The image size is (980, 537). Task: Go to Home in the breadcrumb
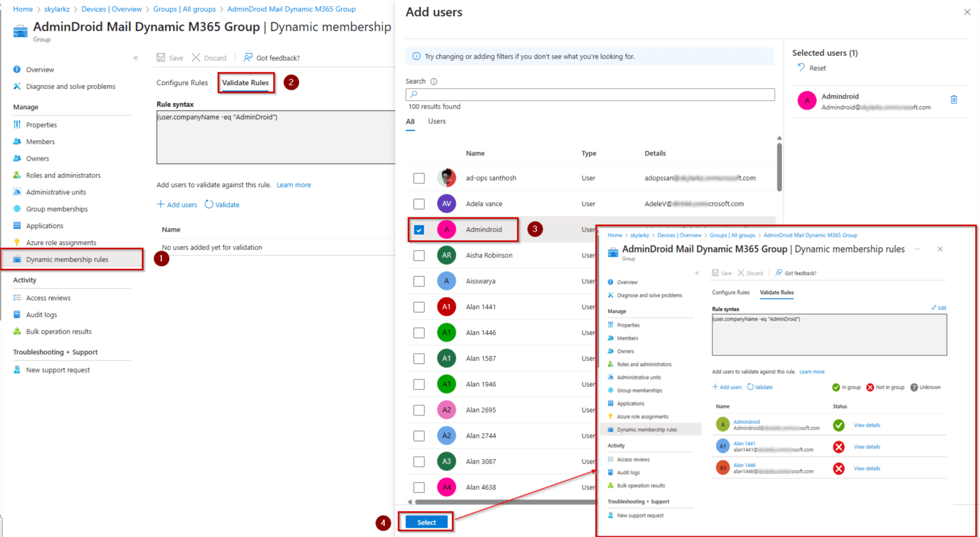click(x=23, y=9)
